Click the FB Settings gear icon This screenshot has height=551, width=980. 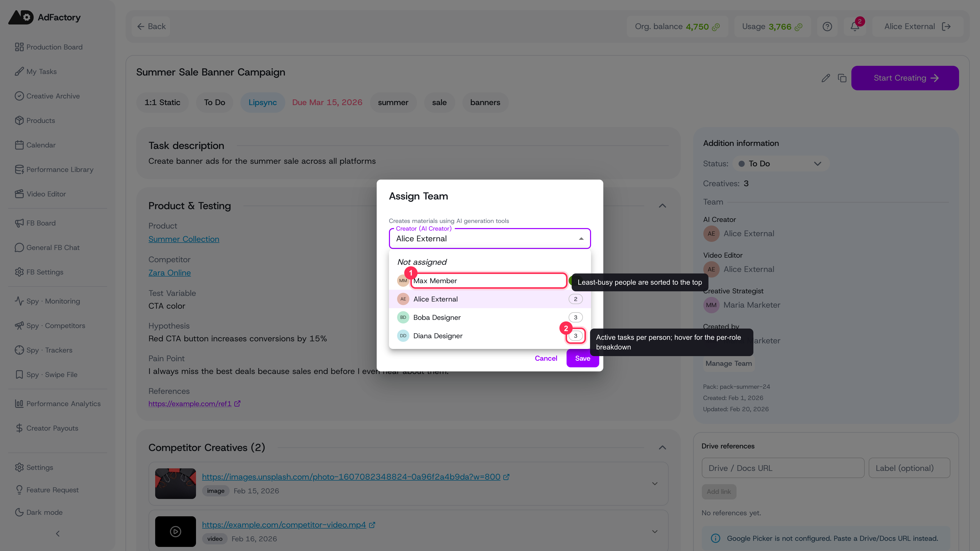[19, 272]
